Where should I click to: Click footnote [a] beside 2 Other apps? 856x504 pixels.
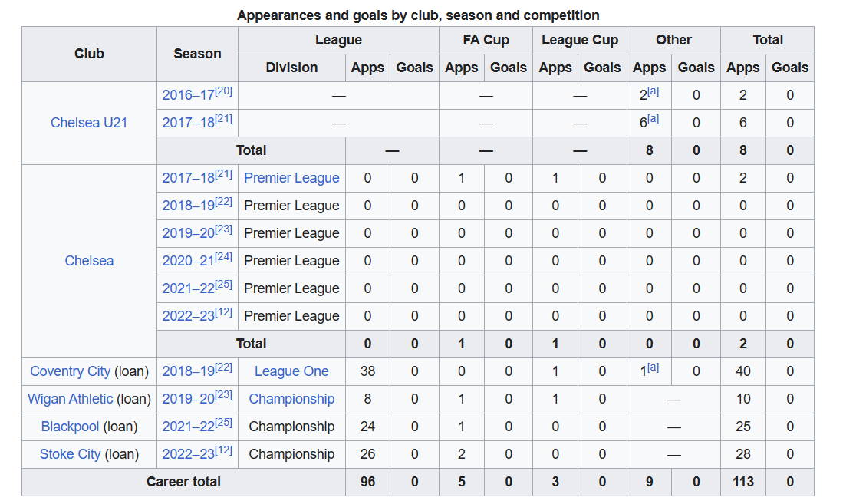[653, 92]
